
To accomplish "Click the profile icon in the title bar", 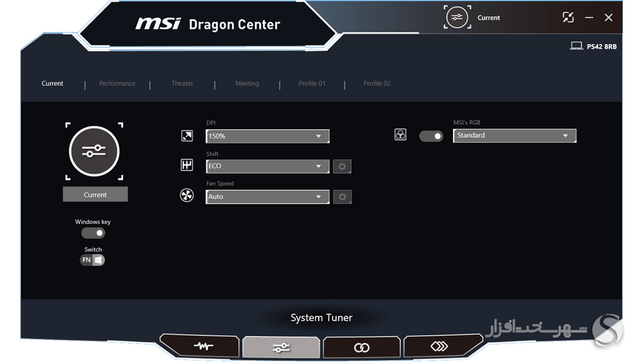I will click(x=457, y=17).
